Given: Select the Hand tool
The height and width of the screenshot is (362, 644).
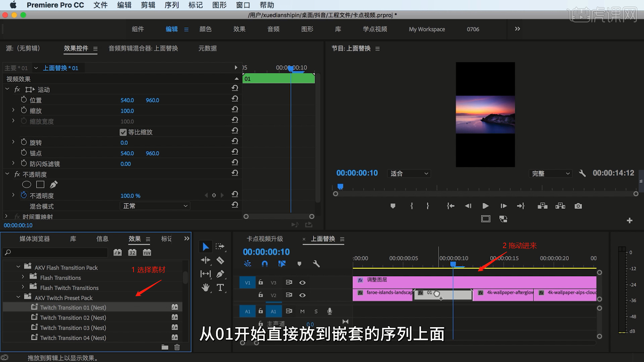Looking at the screenshot, I should pos(206,288).
